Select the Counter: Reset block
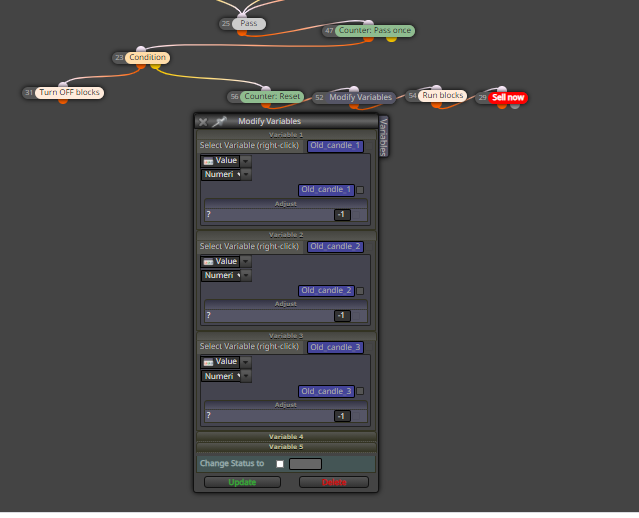 tap(272, 97)
